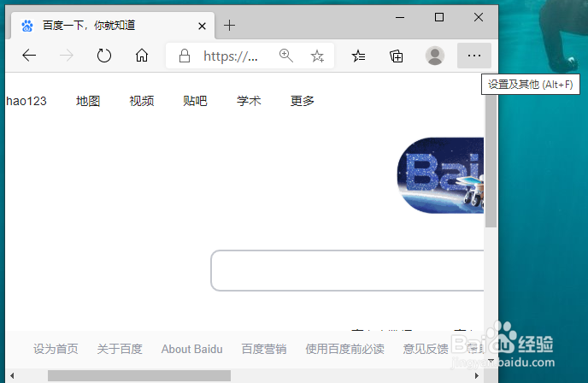588x383 pixels.
Task: Open Settings and more ellipsis menu
Action: point(474,56)
